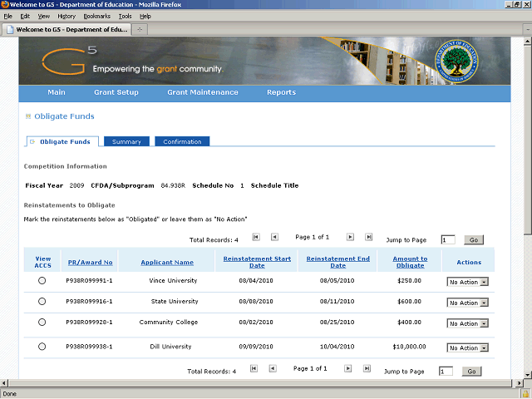Screen dimensions: 532x399
Task: Open the Firefox Edit menu
Action: click(x=25, y=17)
